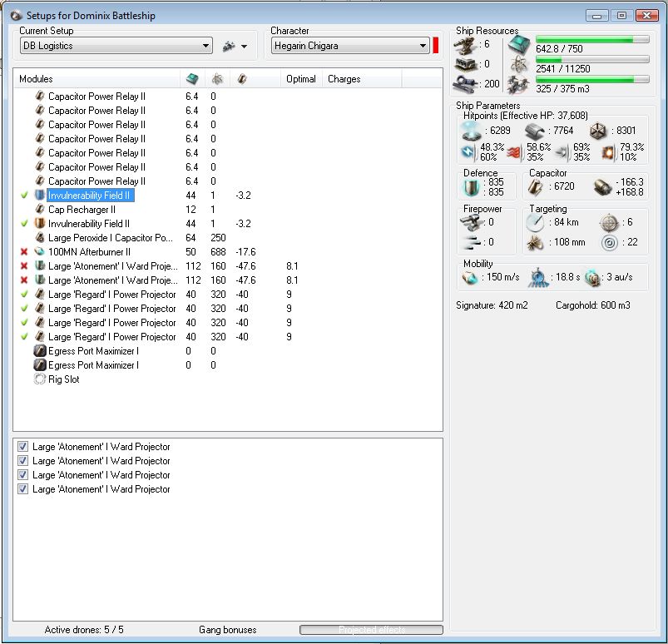Image resolution: width=668 pixels, height=644 pixels.
Task: Click the launcher hardpoints icon showing 0
Action: pos(465,65)
